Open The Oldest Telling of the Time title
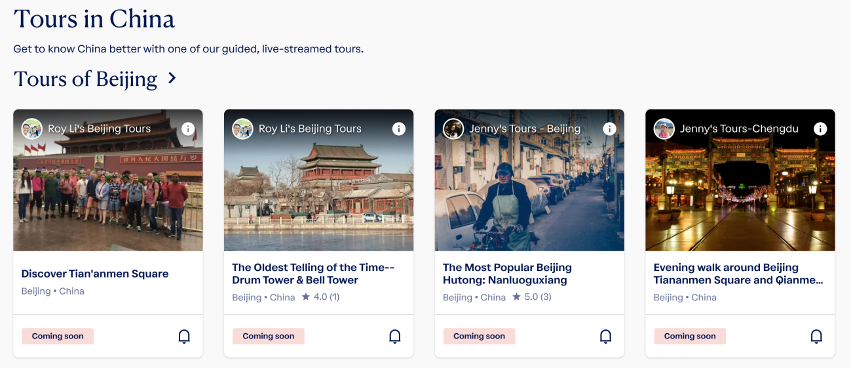The image size is (852, 368). coord(313,274)
